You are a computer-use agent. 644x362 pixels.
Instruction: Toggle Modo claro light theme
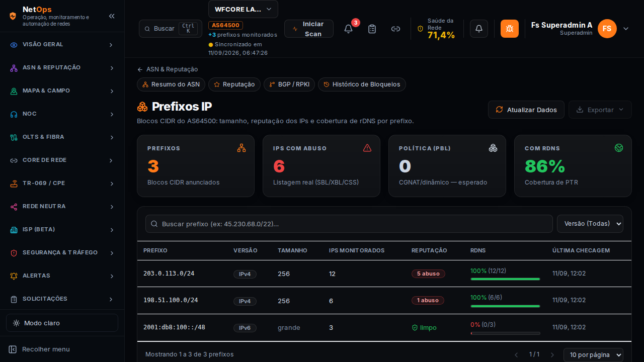(x=62, y=323)
